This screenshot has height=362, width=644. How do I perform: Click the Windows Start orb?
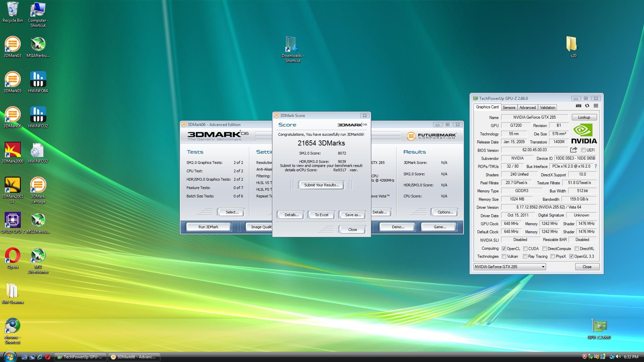tap(9, 356)
